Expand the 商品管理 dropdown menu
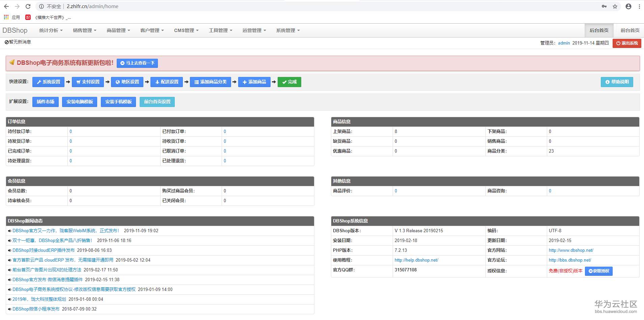The width and height of the screenshot is (644, 320). tap(118, 30)
